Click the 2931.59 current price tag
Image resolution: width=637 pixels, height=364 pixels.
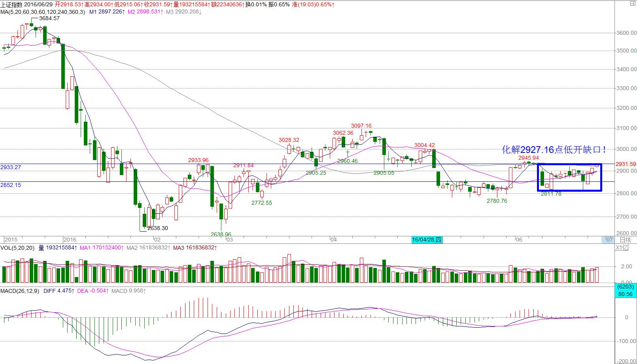pyautogui.click(x=626, y=164)
